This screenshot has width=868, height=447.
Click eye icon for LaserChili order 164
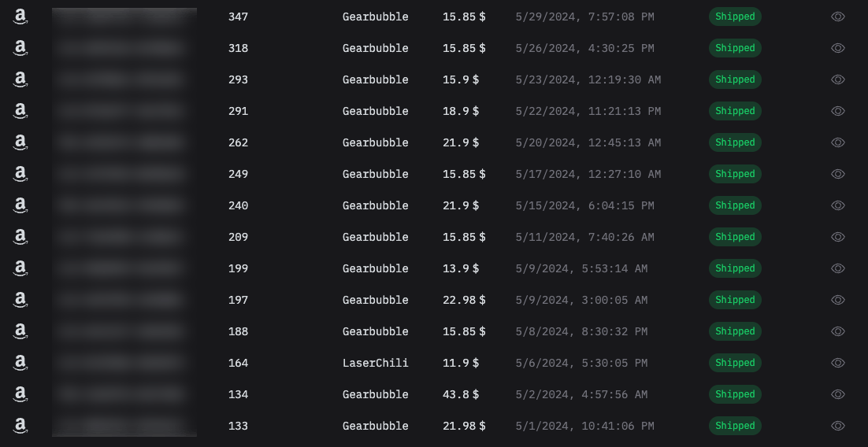[x=838, y=363]
